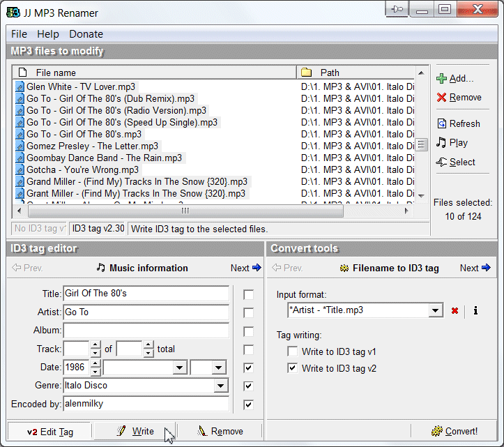Open the Donate menu
The width and height of the screenshot is (504, 447).
[86, 34]
